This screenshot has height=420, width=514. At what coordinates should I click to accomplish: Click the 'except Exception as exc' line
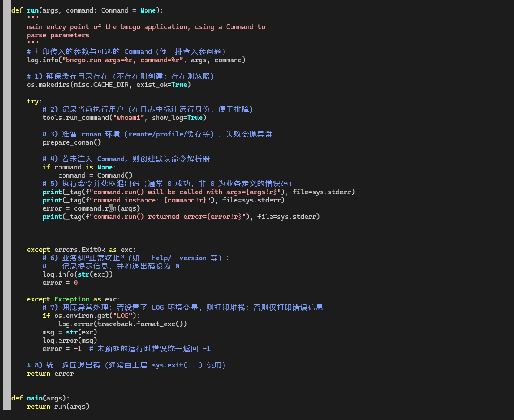point(73,299)
